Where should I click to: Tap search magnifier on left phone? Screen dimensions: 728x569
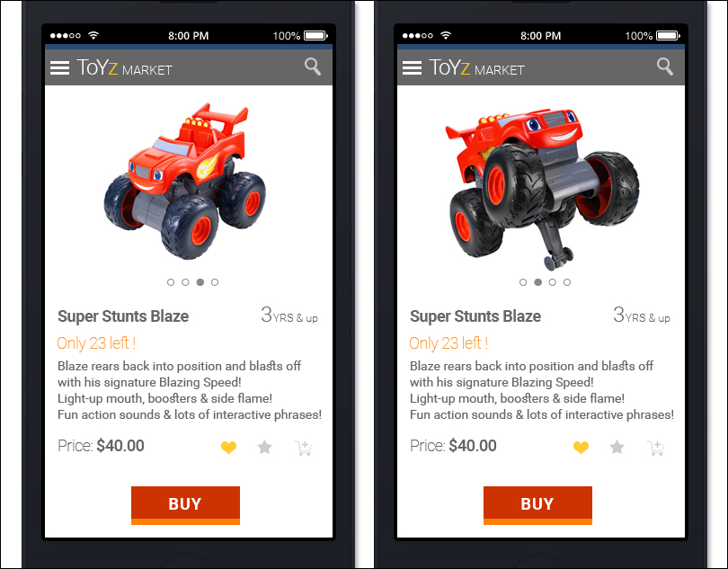tap(313, 67)
